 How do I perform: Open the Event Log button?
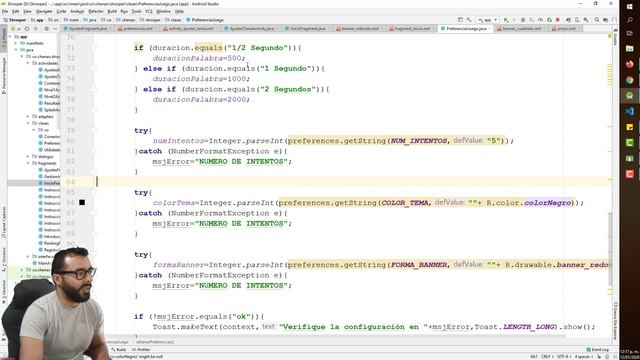[598, 350]
